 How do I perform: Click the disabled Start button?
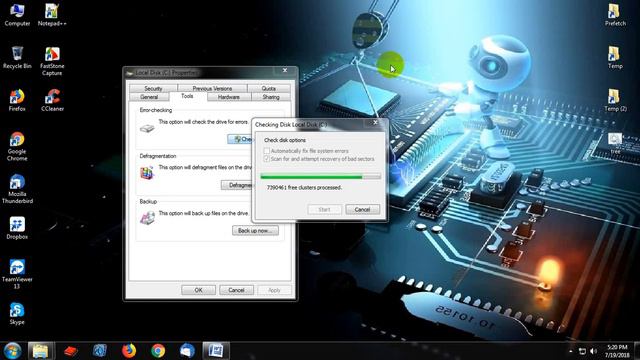click(324, 209)
